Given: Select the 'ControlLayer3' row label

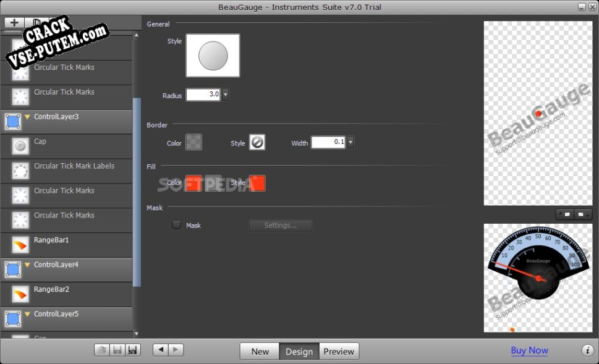Looking at the screenshot, I should 56,117.
